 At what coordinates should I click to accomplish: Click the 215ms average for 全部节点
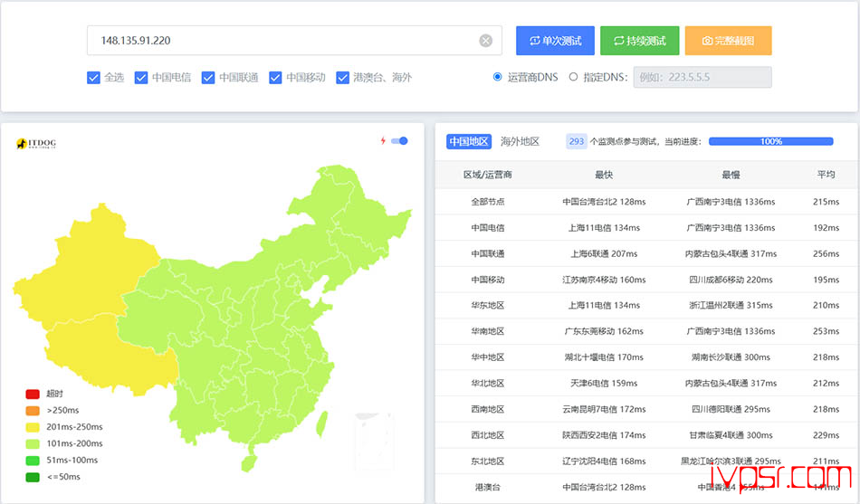click(x=826, y=202)
